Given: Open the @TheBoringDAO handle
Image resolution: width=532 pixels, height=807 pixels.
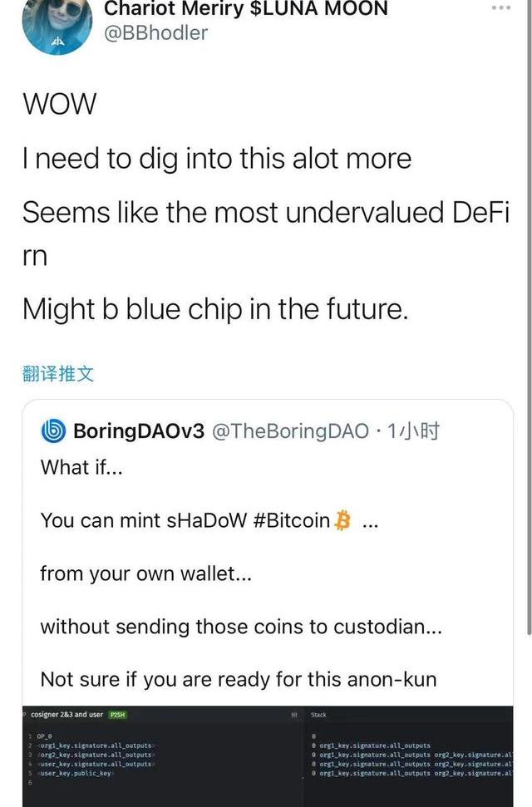Looking at the screenshot, I should (x=290, y=431).
